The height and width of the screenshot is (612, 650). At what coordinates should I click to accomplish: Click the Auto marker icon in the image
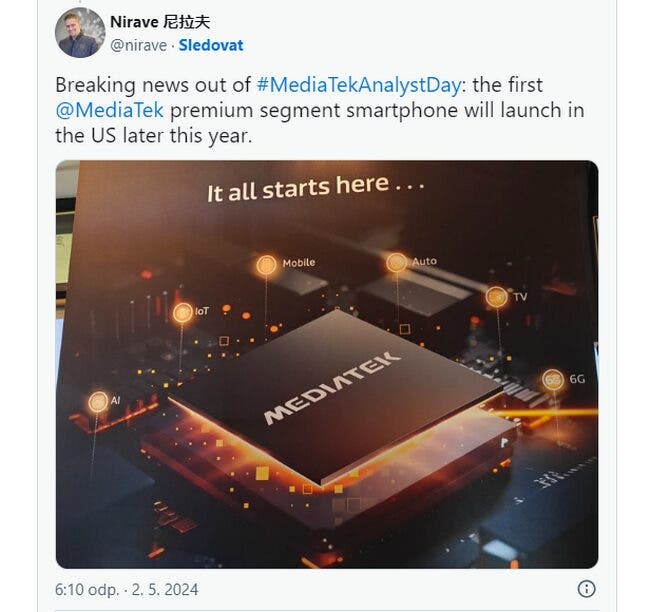click(x=396, y=262)
